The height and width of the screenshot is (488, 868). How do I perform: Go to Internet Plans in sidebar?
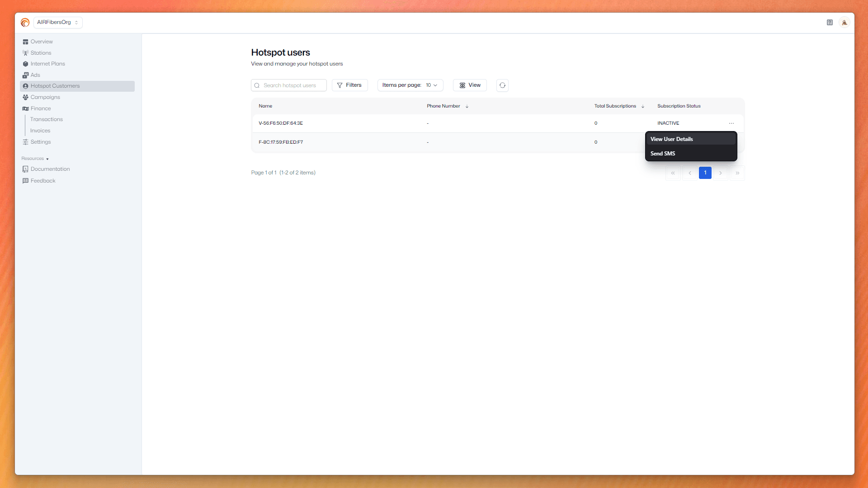click(x=47, y=64)
